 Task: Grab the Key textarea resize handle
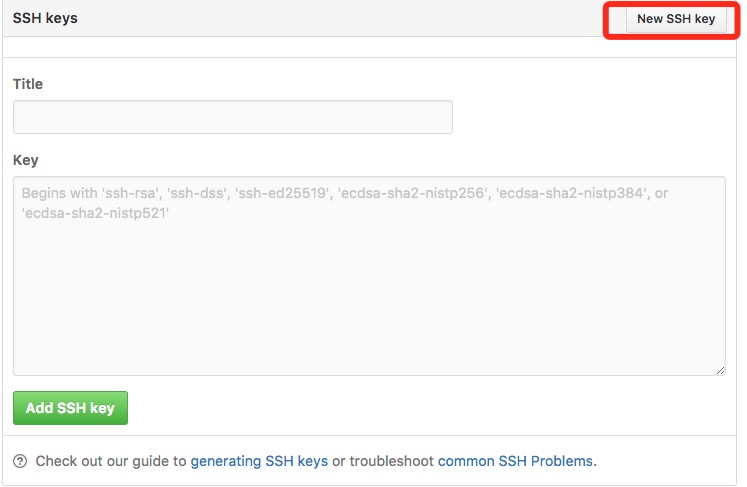[720, 370]
